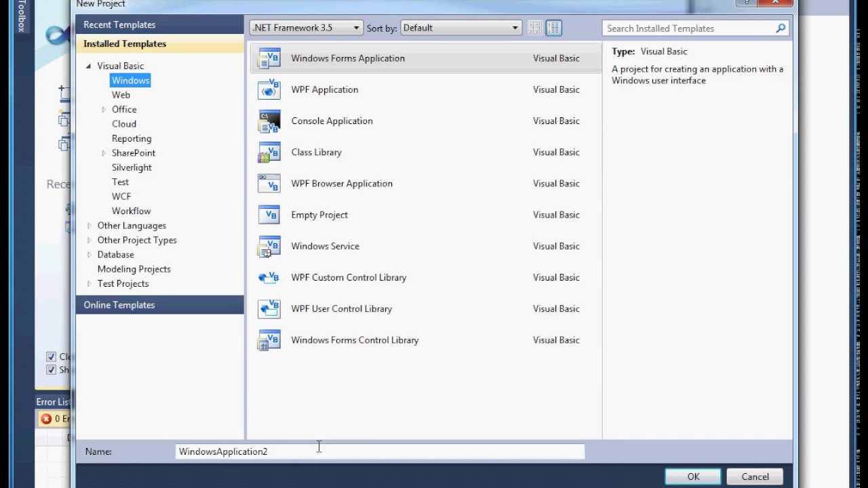
Task: Select Windows category in tree
Action: tap(130, 80)
